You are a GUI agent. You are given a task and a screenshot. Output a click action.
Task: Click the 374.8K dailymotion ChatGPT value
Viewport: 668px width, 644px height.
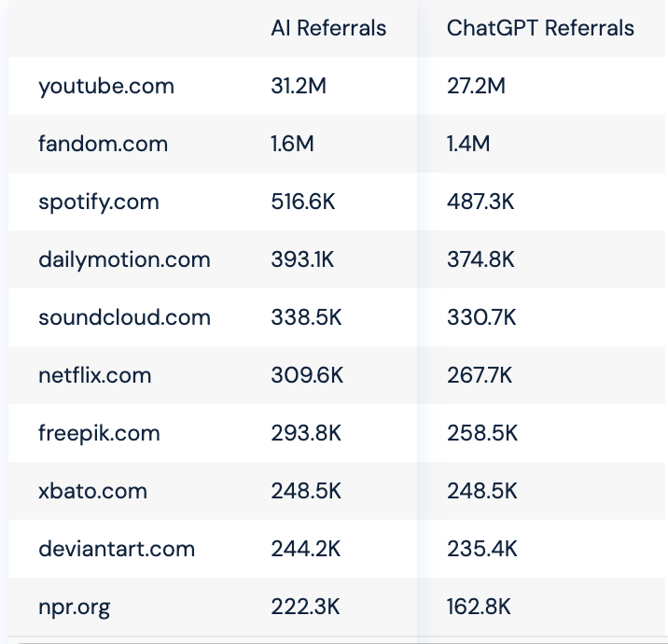[480, 259]
